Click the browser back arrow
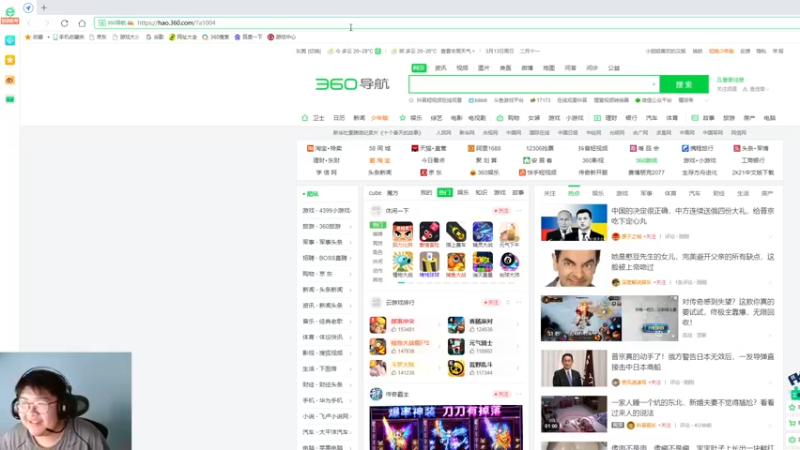This screenshot has height=450, width=800. [x=30, y=23]
